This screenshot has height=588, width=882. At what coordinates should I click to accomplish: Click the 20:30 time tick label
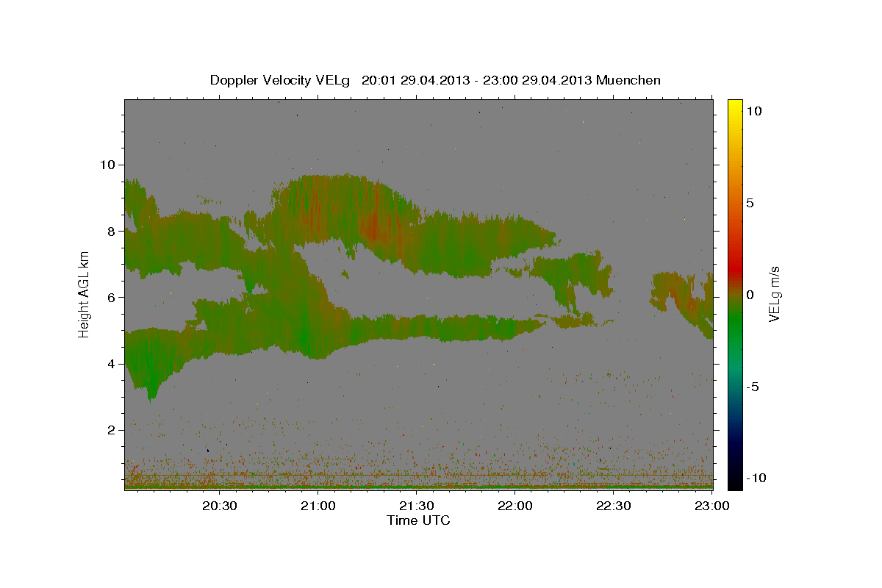tap(220, 506)
